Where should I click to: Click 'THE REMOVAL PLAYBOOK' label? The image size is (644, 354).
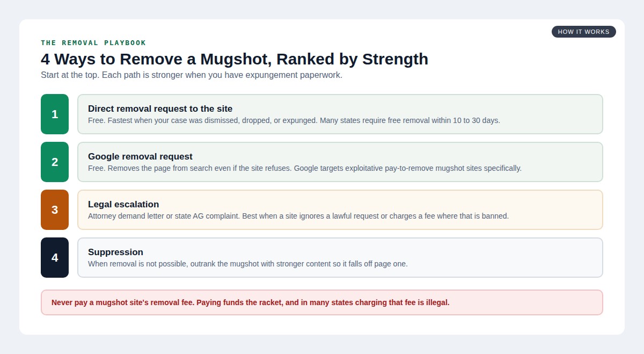[x=93, y=43]
